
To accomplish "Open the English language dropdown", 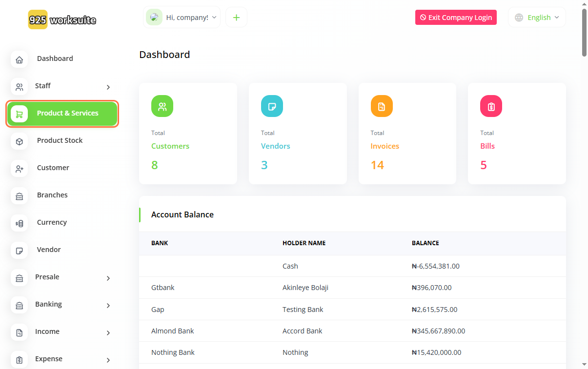I will (537, 18).
